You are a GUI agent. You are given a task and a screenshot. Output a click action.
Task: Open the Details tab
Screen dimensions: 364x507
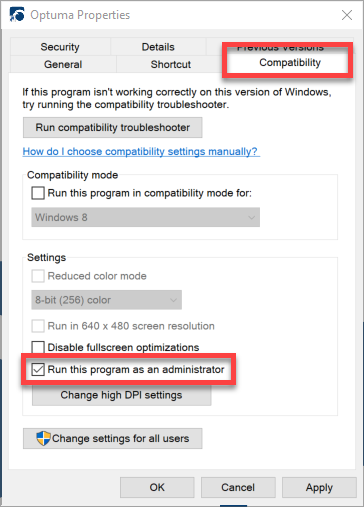tap(158, 47)
